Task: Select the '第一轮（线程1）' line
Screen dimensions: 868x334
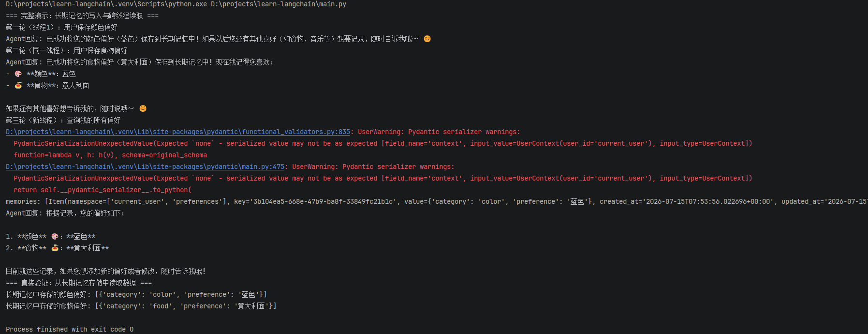Action: click(x=62, y=27)
